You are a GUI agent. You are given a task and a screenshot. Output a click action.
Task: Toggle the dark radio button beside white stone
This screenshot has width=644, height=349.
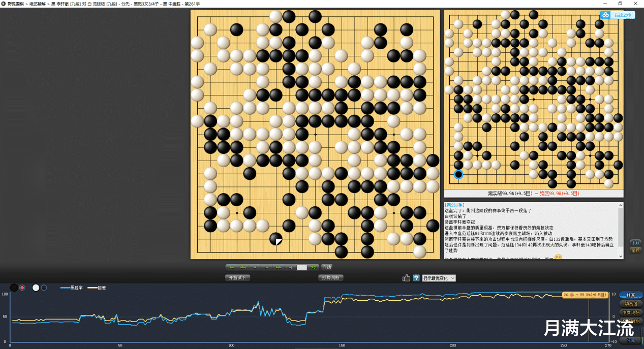point(44,288)
